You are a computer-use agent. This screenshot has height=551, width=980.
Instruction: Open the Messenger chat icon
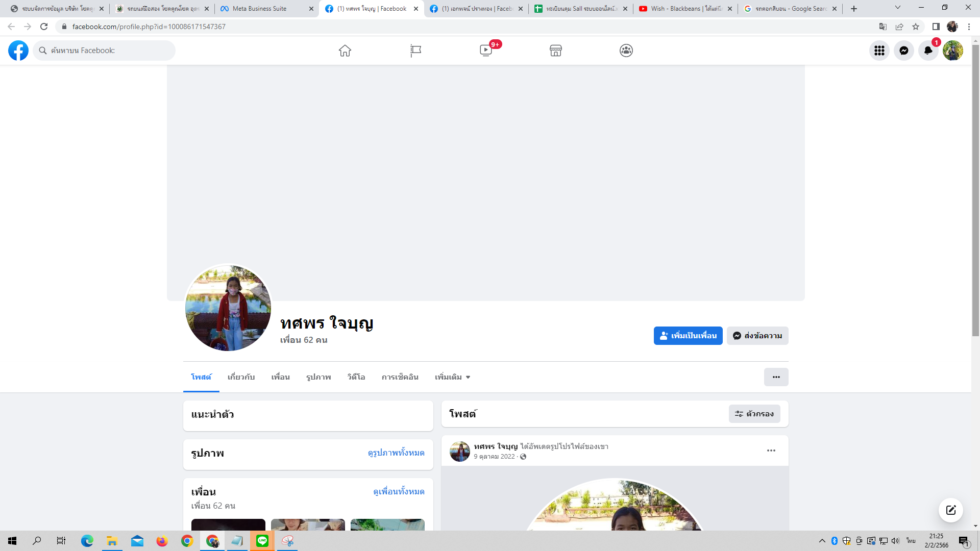pyautogui.click(x=903, y=51)
